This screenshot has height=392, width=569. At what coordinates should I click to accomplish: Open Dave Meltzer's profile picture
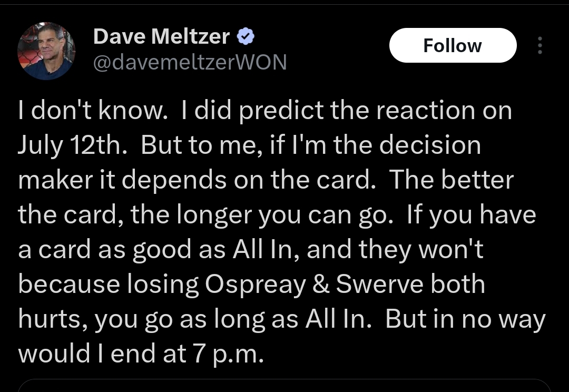(46, 51)
